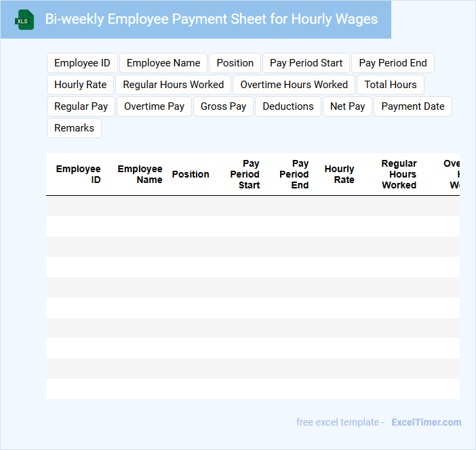Click 'free excel template -' footer text
This screenshot has width=476, height=450.
coord(340,422)
